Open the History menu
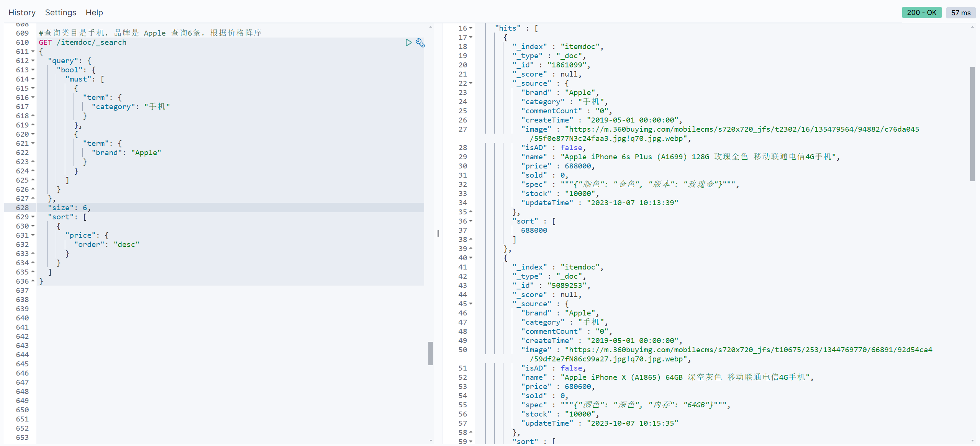 [22, 13]
